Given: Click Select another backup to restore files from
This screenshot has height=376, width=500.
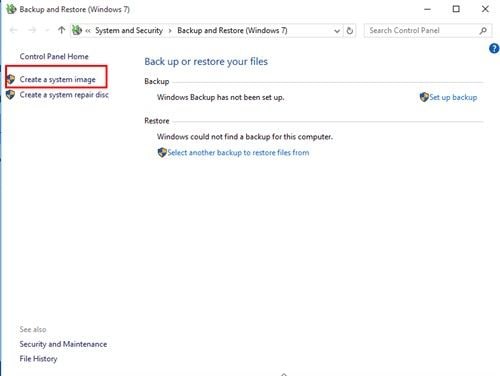Looking at the screenshot, I should (238, 153).
